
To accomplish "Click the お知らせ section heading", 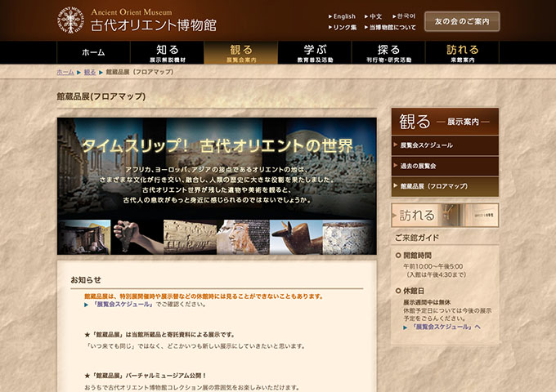I will pyautogui.click(x=86, y=280).
